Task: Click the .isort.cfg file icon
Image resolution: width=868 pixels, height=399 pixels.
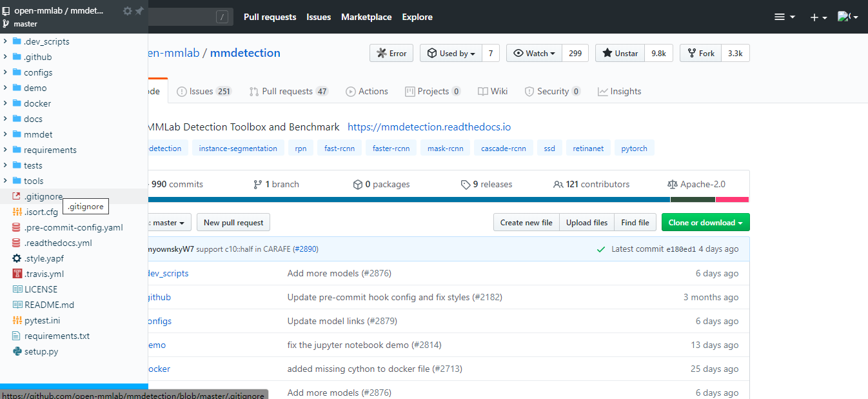Action: [17, 212]
